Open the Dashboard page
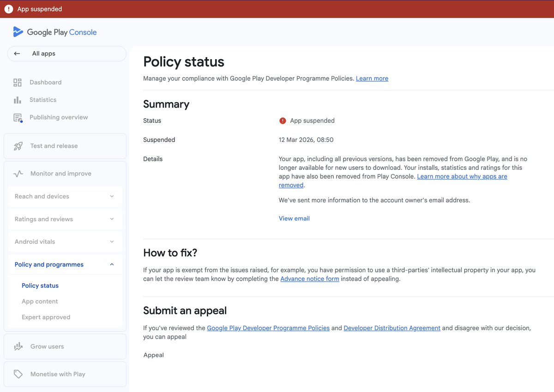Screen dimensions: 554x392 (45, 82)
